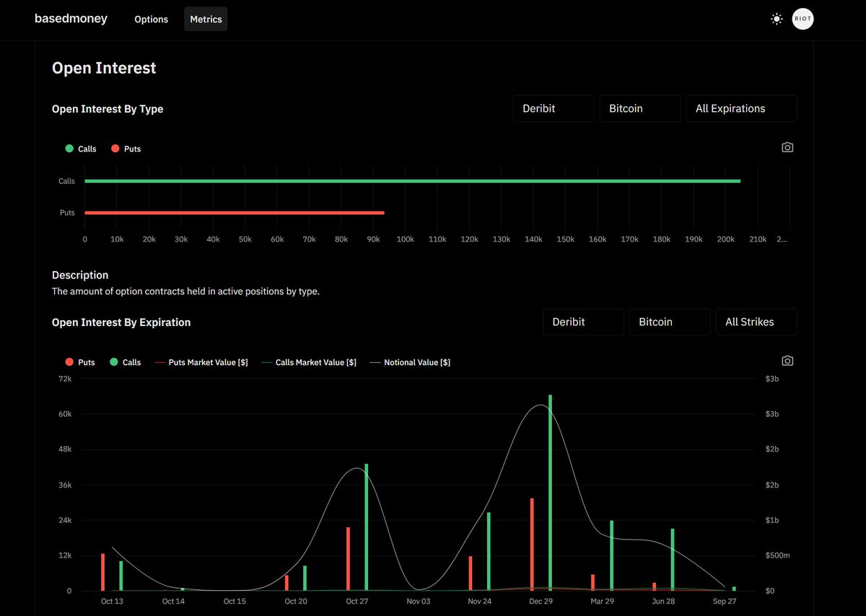Open the Deribit exchange selector for By Type
Image resolution: width=866 pixels, height=616 pixels.
point(553,108)
